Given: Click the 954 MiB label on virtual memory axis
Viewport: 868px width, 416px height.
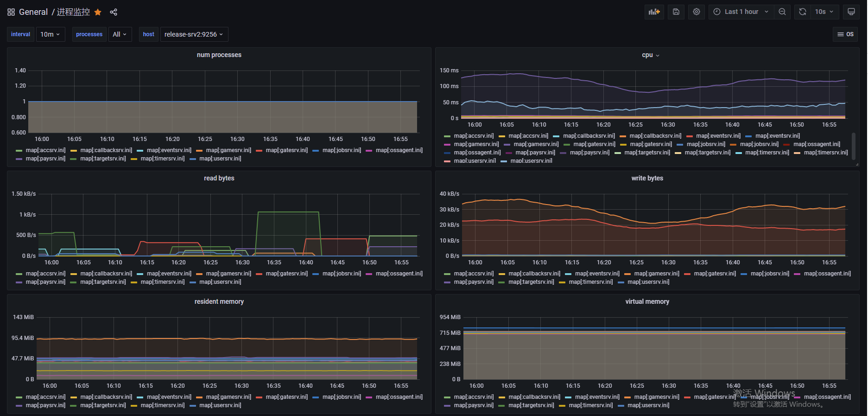Looking at the screenshot, I should tap(450, 317).
